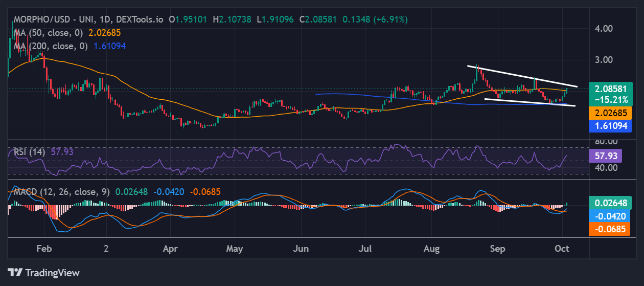Click the Sep label on time axis
This screenshot has height=286, width=644.
[497, 249]
